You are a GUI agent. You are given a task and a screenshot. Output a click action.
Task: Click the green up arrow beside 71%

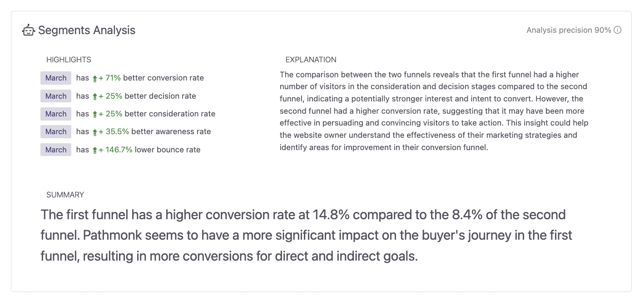(94, 78)
